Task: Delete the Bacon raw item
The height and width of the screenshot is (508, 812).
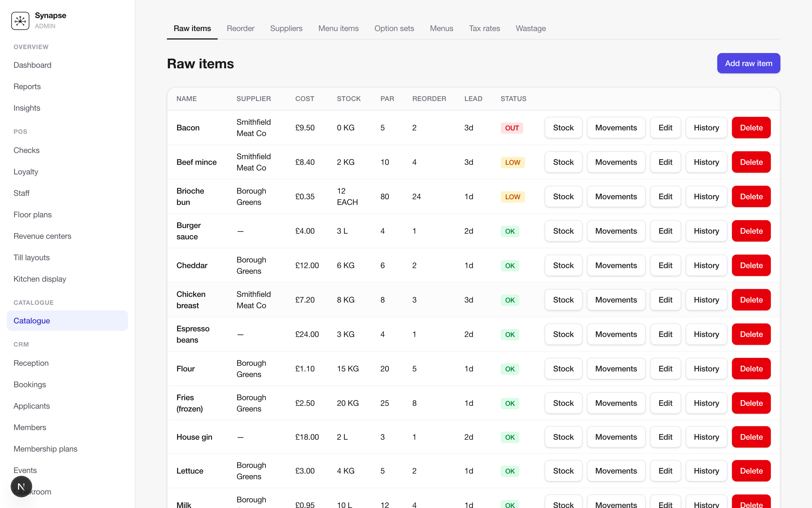Action: click(751, 128)
